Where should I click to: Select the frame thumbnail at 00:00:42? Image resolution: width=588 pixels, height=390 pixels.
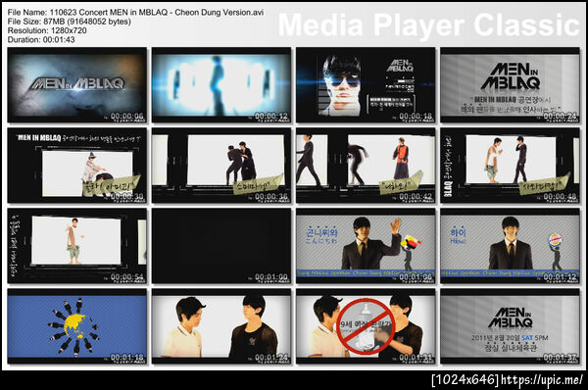[x=366, y=166]
